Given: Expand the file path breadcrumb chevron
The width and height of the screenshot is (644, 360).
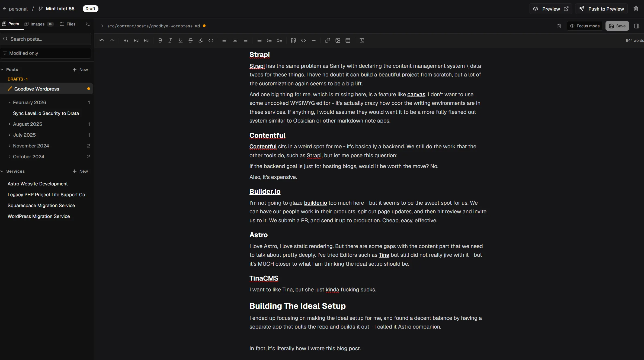Looking at the screenshot, I should pyautogui.click(x=102, y=26).
